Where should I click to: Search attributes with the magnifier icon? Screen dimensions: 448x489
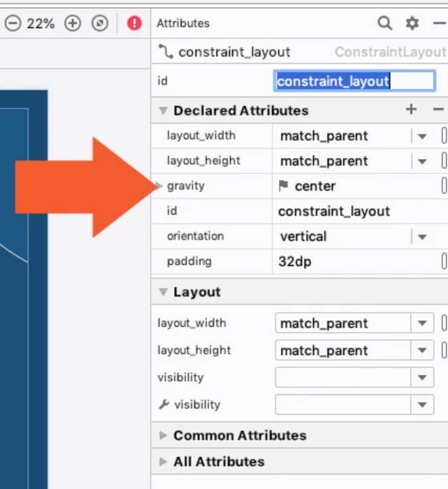[384, 23]
